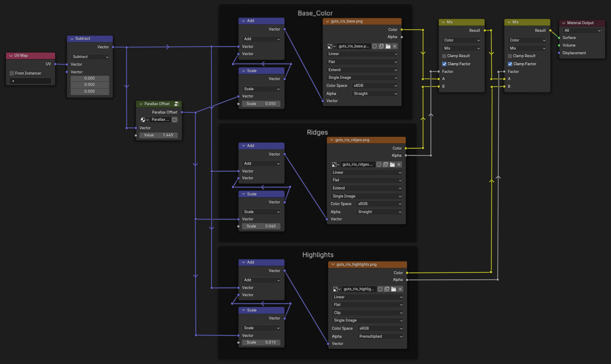Toggle fake user shield beside Parallax group name
This screenshot has height=364, width=611.
click(x=175, y=119)
